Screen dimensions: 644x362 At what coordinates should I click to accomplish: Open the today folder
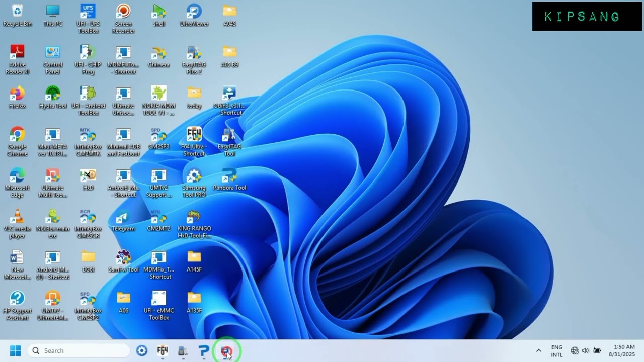coord(194,98)
